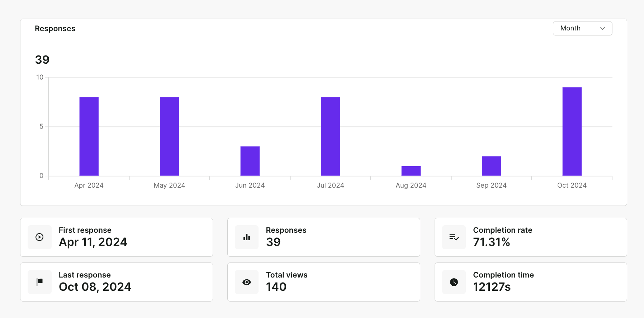Click the Completion rate label
The image size is (644, 318).
coord(503,230)
